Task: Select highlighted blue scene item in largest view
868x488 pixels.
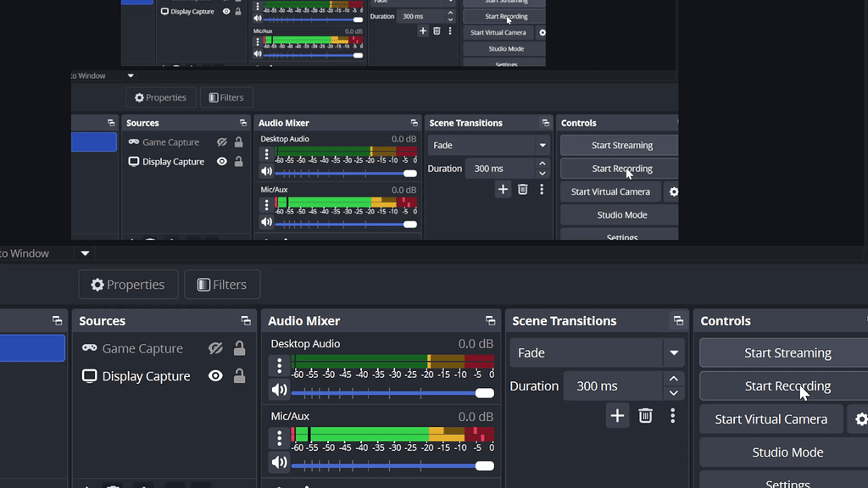Action: pos(33,348)
